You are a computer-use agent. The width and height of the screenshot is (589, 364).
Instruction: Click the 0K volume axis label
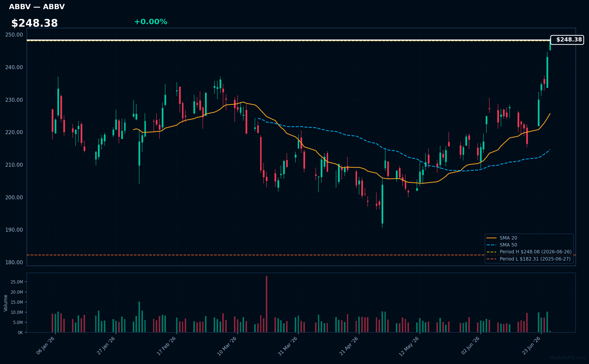(20, 332)
